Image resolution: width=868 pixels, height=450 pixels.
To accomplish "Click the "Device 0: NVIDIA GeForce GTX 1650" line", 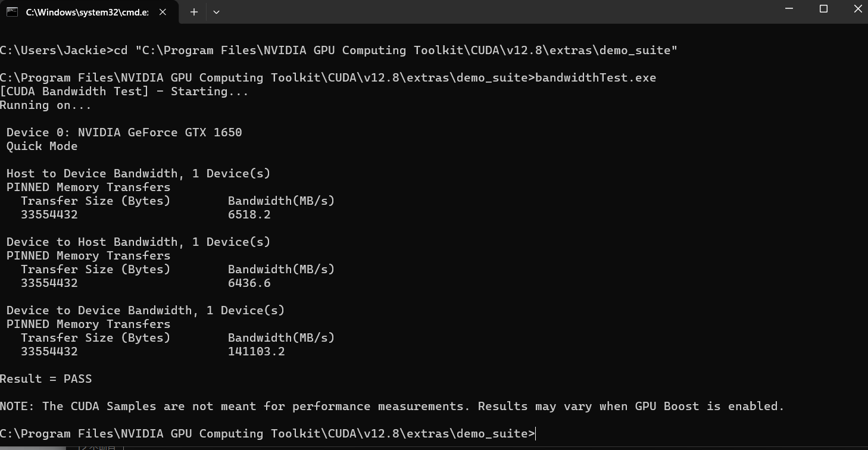I will pos(124,133).
